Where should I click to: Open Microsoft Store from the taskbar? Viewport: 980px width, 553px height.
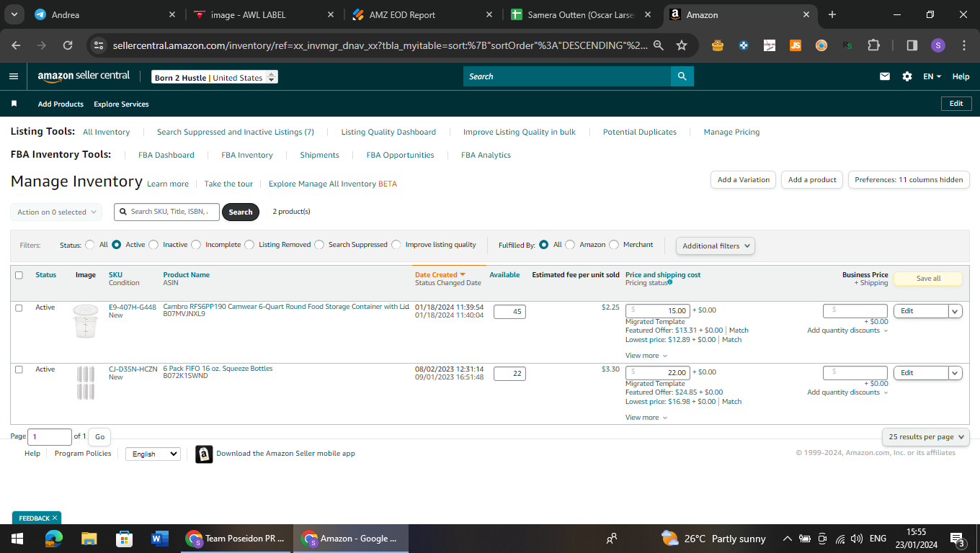[x=125, y=539]
